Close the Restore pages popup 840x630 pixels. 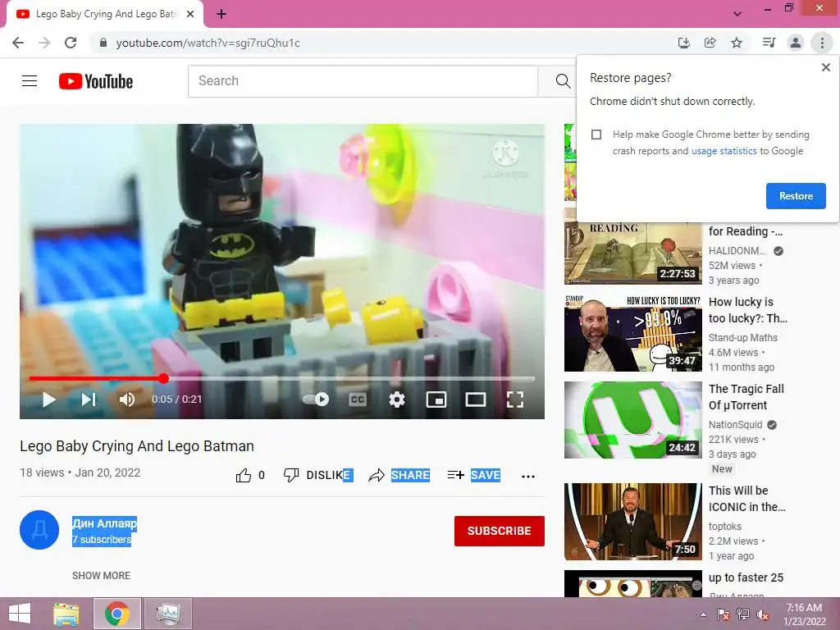(825, 67)
